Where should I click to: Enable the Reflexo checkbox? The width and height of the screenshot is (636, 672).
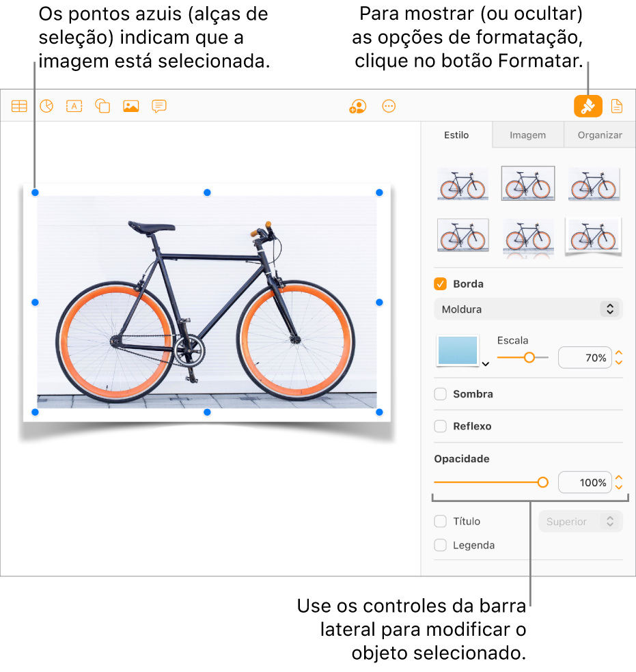point(440,426)
